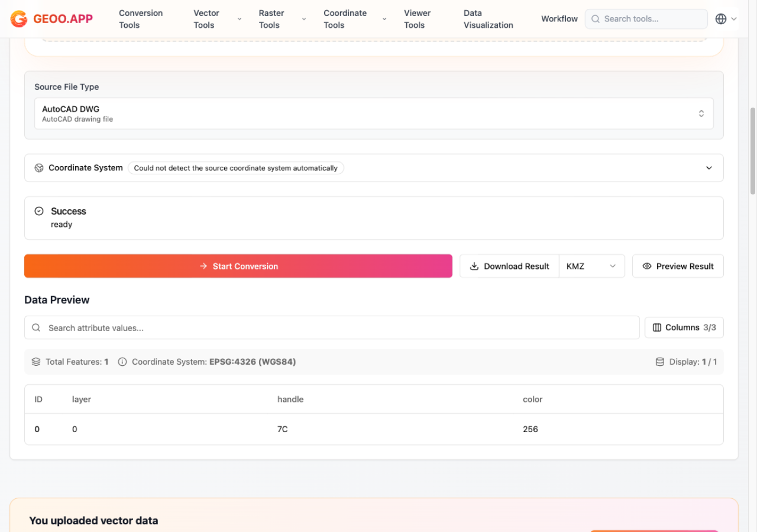
Task: Open Data Visualization in the navigation
Action: coord(489,19)
